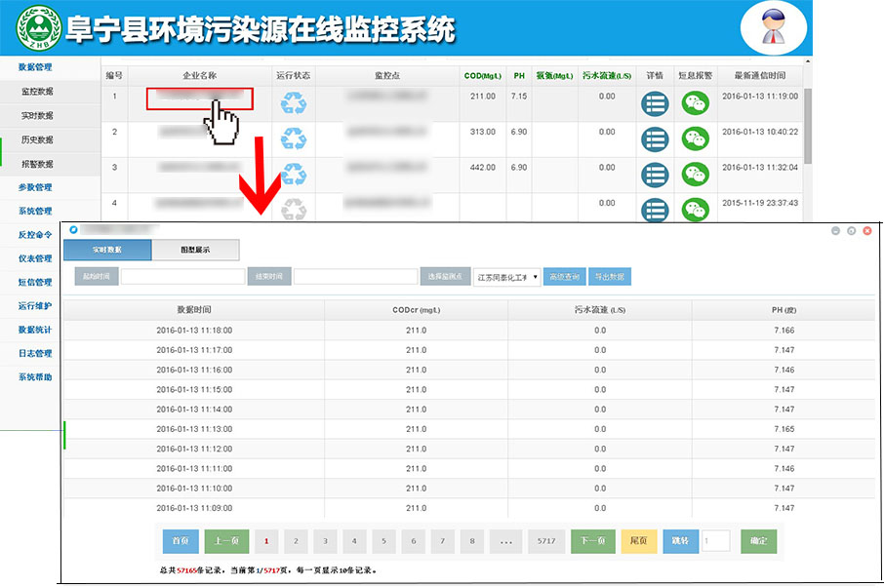Minimize the real-time data popup window

click(x=835, y=231)
